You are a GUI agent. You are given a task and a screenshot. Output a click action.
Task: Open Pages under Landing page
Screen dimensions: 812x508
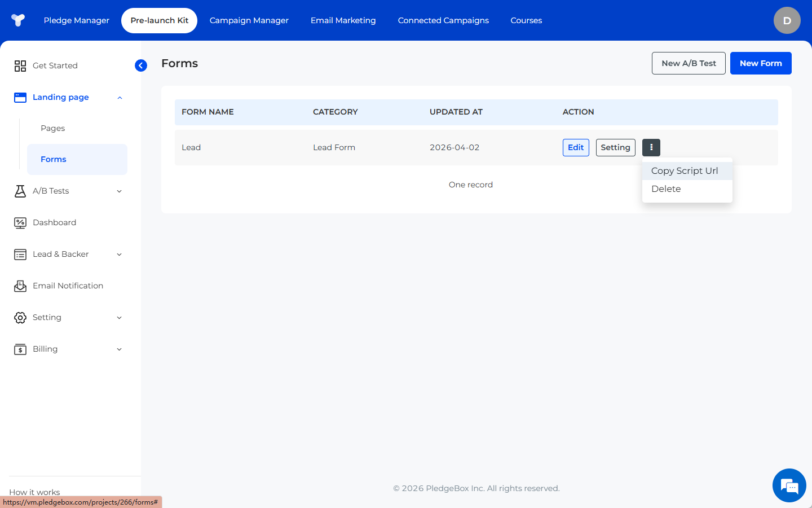pyautogui.click(x=53, y=128)
